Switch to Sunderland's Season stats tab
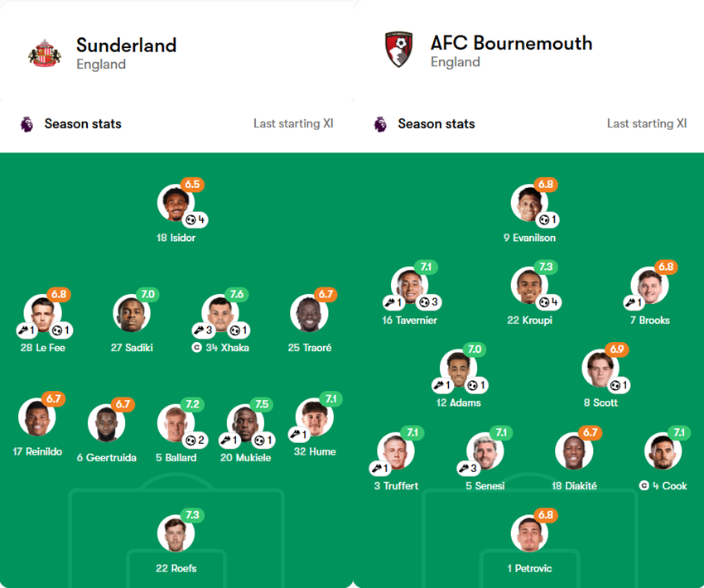 pos(82,123)
